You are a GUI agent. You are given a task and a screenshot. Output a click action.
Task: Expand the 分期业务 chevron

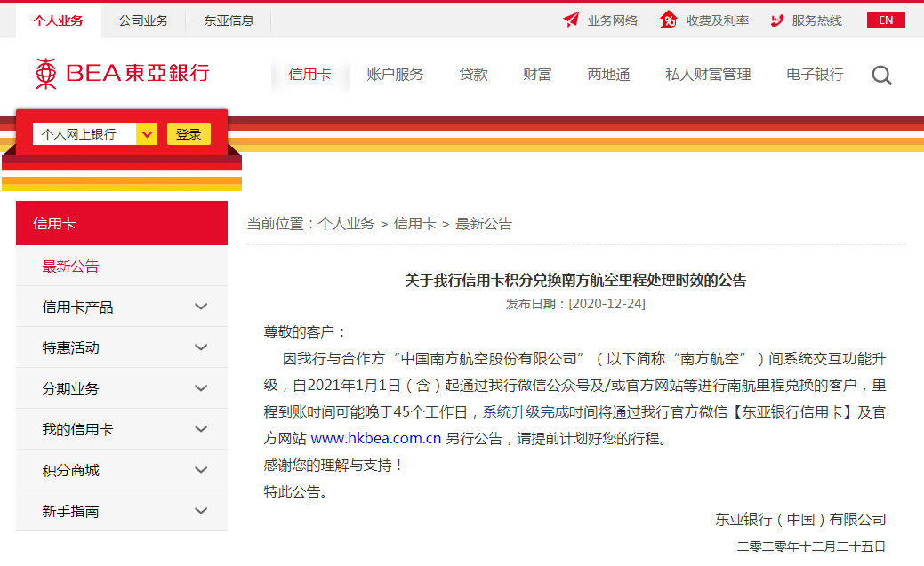pos(201,388)
